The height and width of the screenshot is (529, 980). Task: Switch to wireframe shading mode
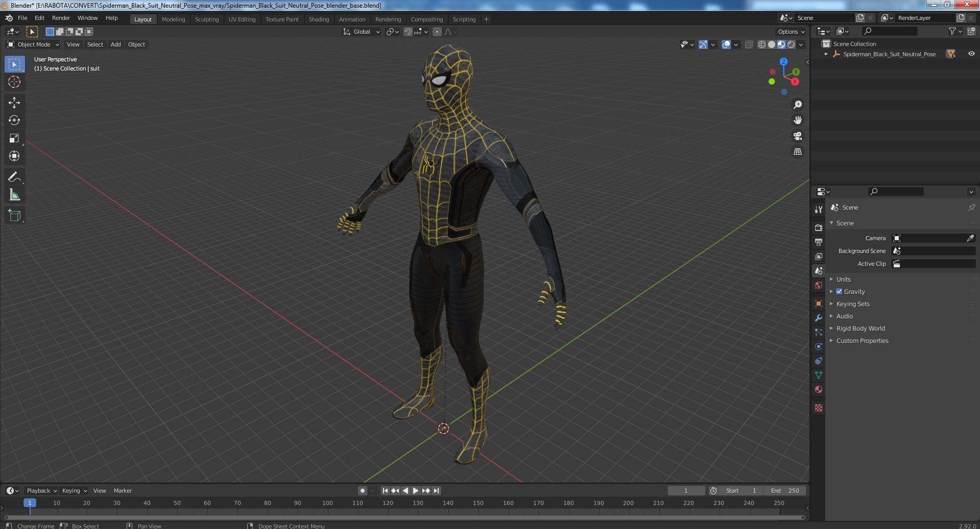[762, 44]
